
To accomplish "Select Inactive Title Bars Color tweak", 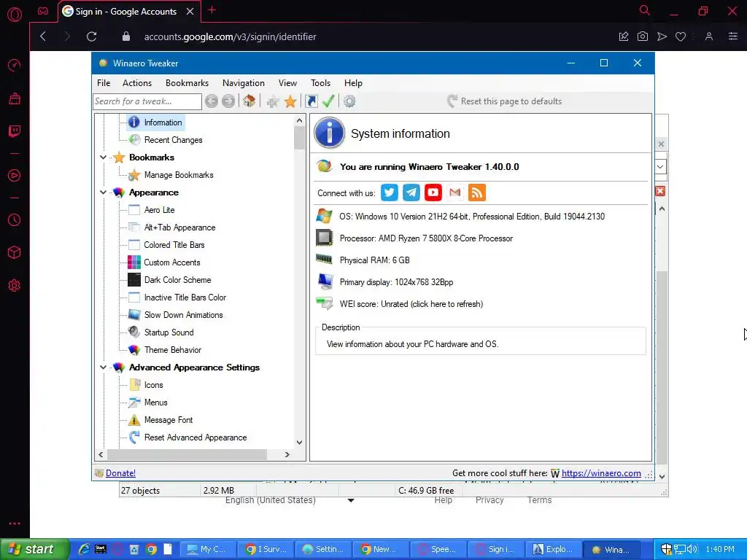I will [185, 297].
